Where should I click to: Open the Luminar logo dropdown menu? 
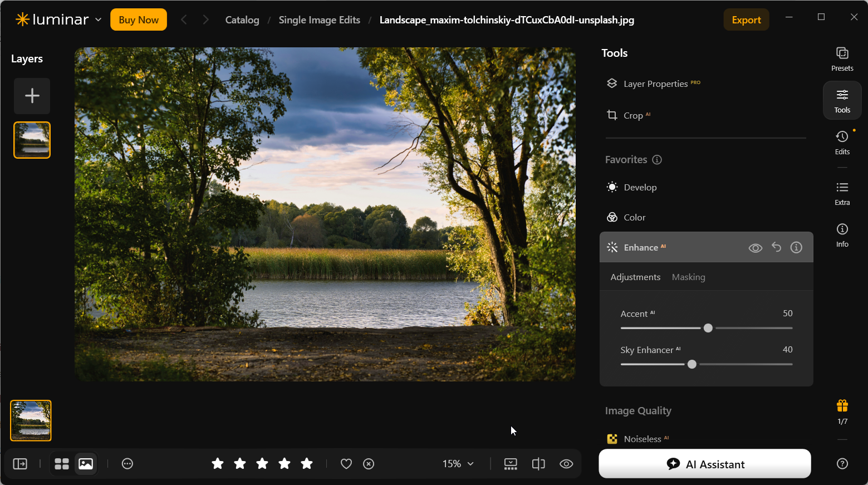tap(58, 19)
